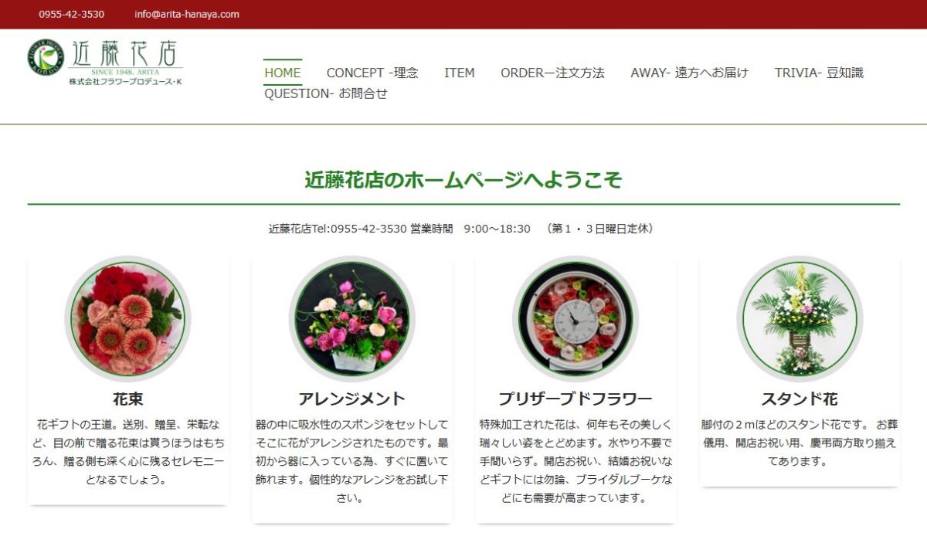Open the arrangement flower basket image
The image size is (927, 560).
pos(351,319)
